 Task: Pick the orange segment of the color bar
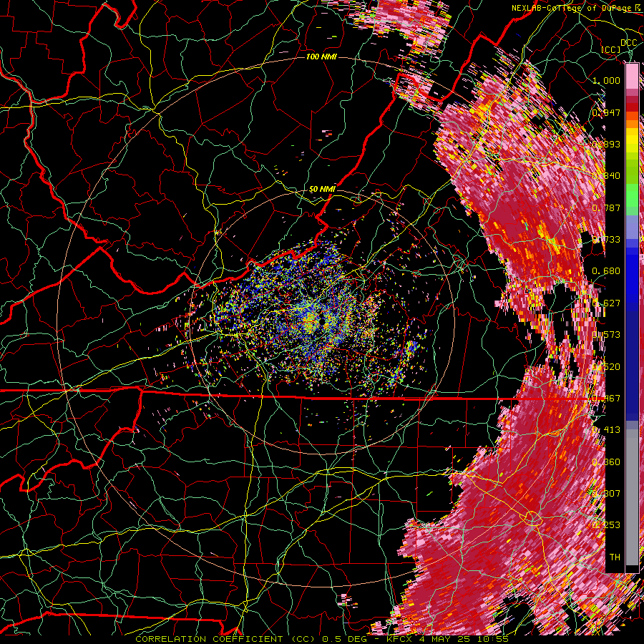(x=632, y=124)
